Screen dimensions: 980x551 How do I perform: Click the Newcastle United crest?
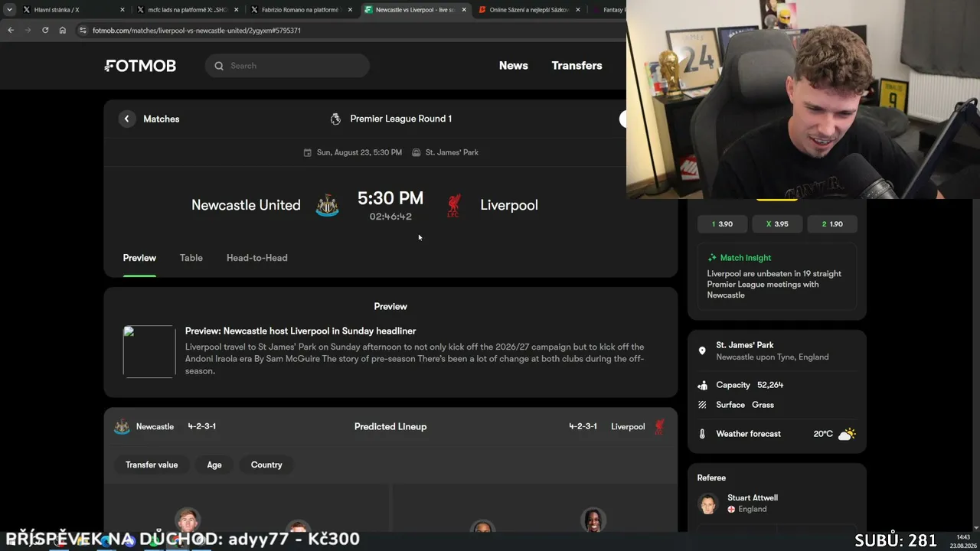point(328,205)
